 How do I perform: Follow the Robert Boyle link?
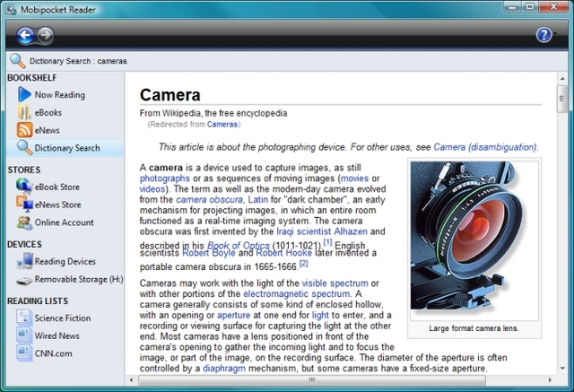click(x=209, y=253)
